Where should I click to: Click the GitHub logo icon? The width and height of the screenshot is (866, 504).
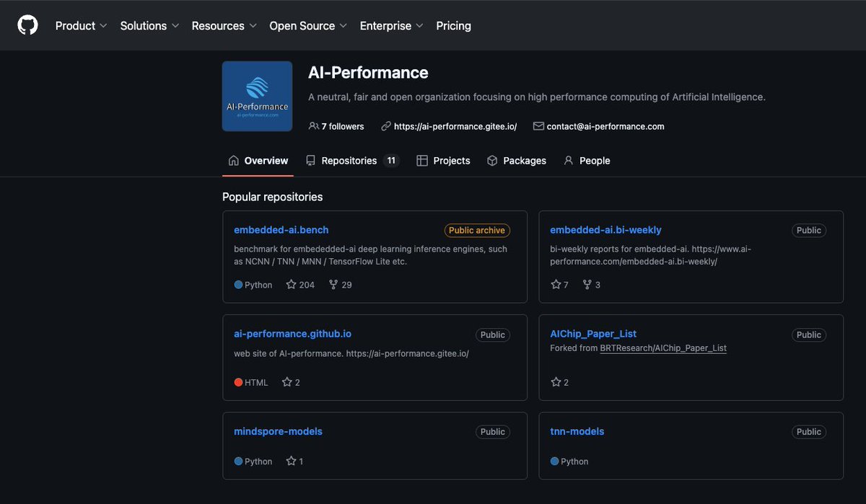click(27, 25)
